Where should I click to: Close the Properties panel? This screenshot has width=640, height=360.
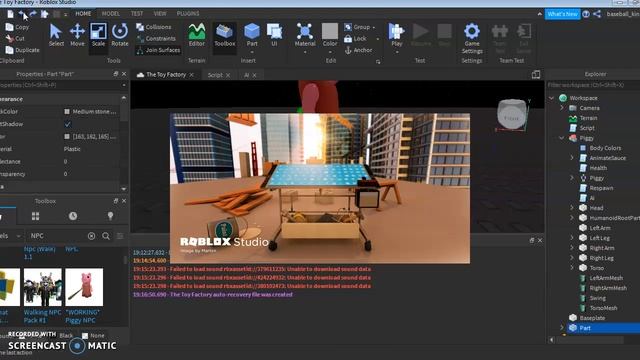[124, 74]
